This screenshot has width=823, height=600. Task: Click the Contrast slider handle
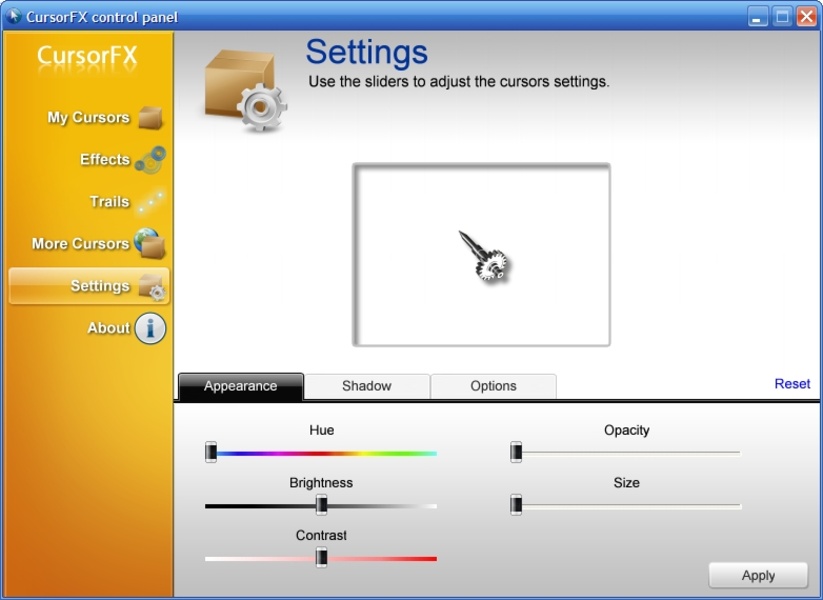pyautogui.click(x=321, y=558)
